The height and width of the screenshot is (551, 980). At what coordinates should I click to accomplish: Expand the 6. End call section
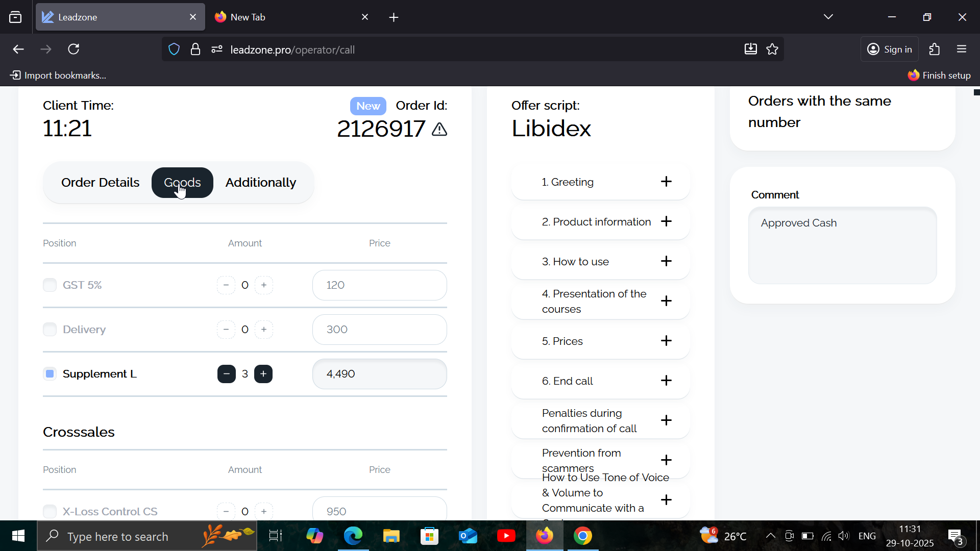point(666,381)
